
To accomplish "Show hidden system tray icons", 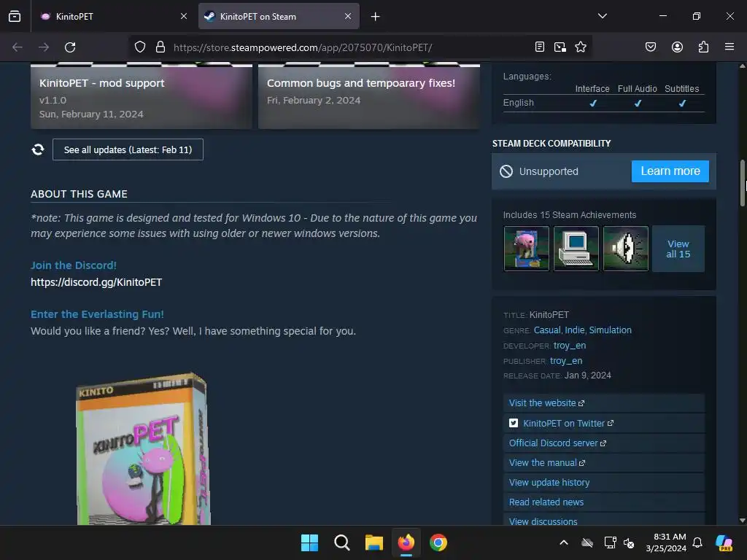I will coord(564,542).
